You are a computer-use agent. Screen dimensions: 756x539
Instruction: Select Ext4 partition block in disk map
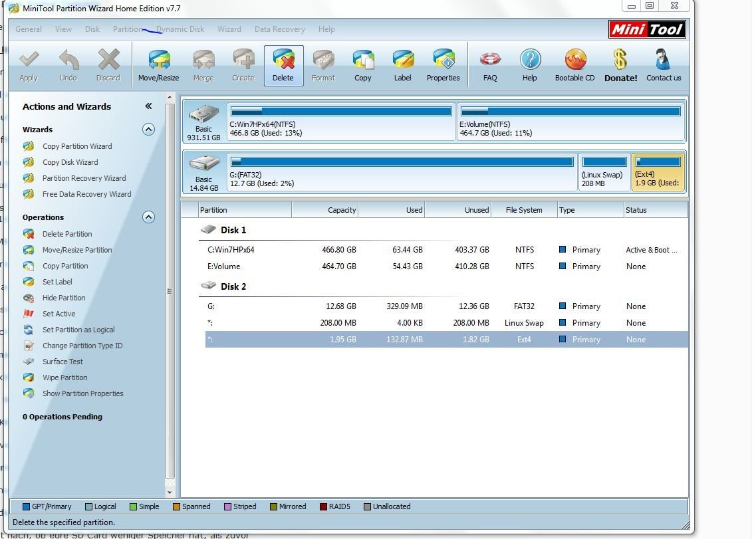tap(658, 172)
